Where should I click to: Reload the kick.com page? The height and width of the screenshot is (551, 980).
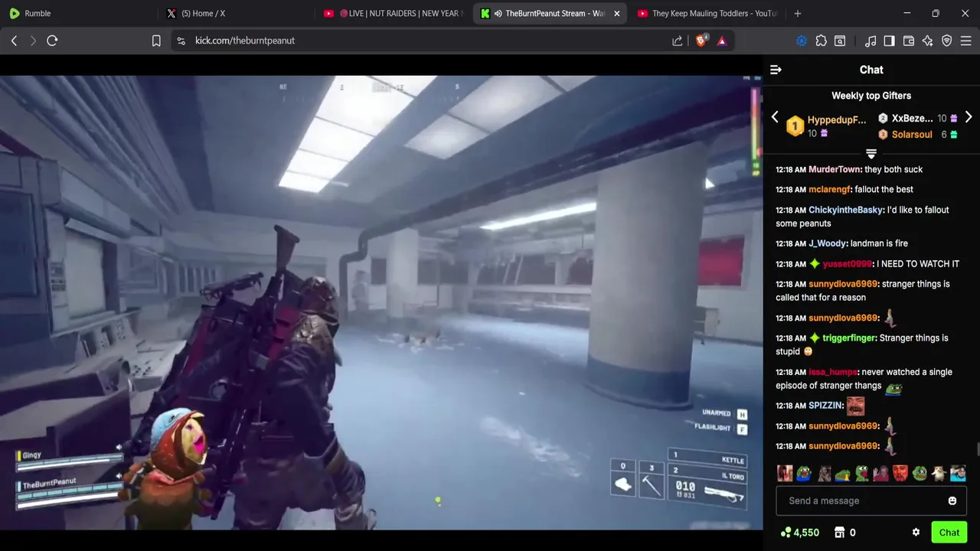pos(52,41)
